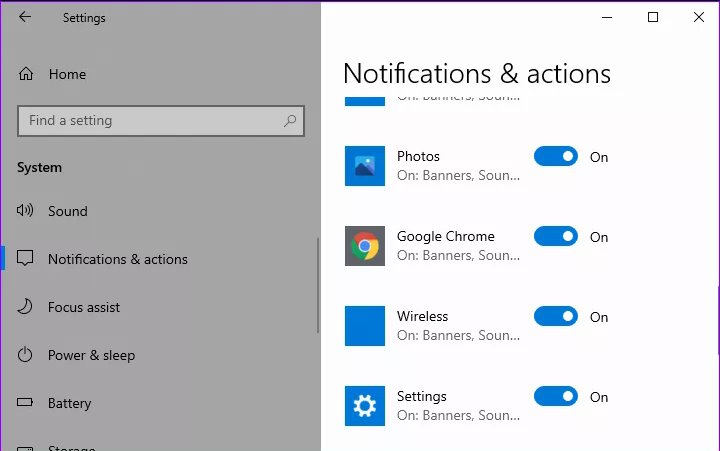
Task: Click the back arrow icon
Action: coord(25,17)
